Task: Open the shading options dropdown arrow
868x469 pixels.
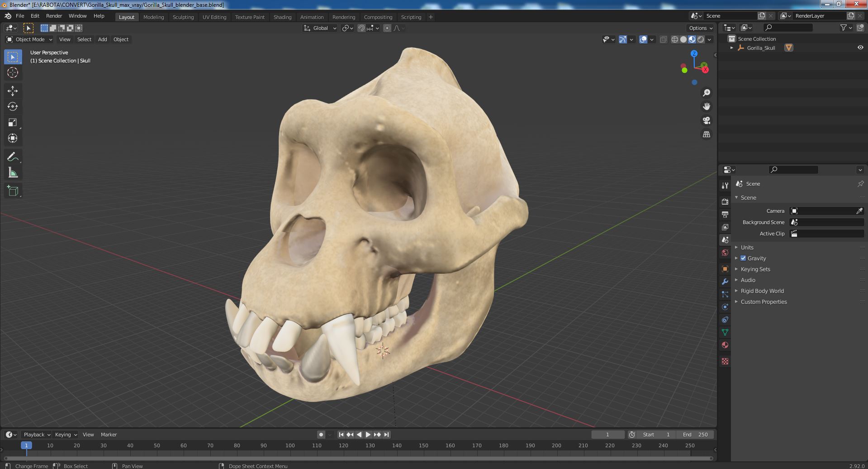Action: pos(710,39)
